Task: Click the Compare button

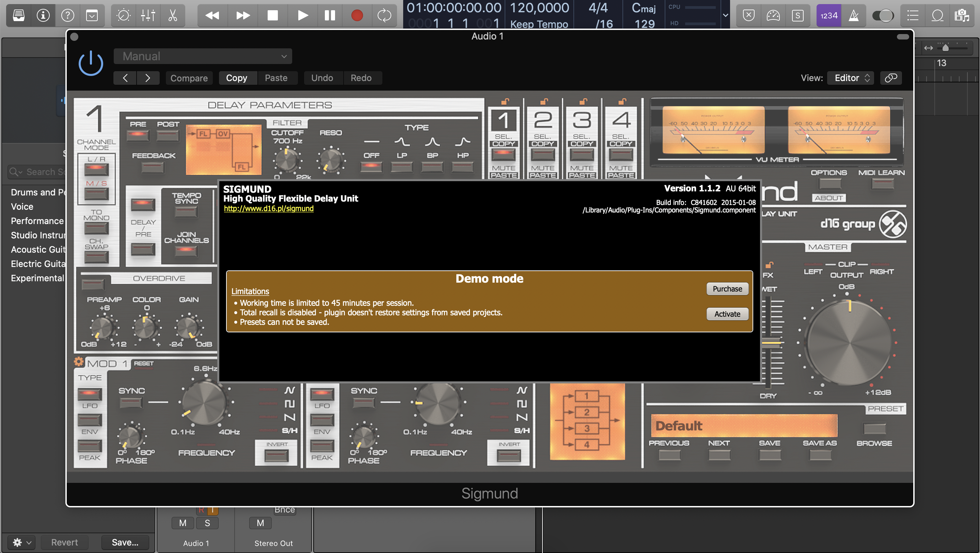Action: (189, 78)
